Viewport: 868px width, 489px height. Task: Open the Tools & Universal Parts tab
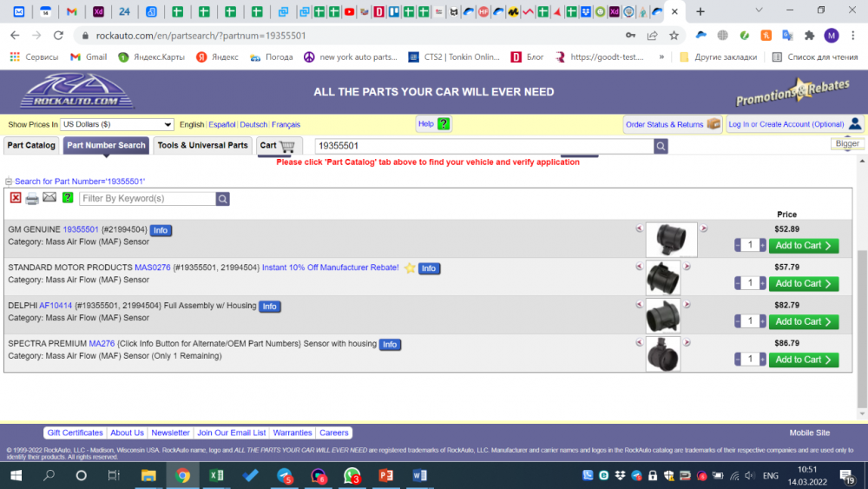[202, 146]
